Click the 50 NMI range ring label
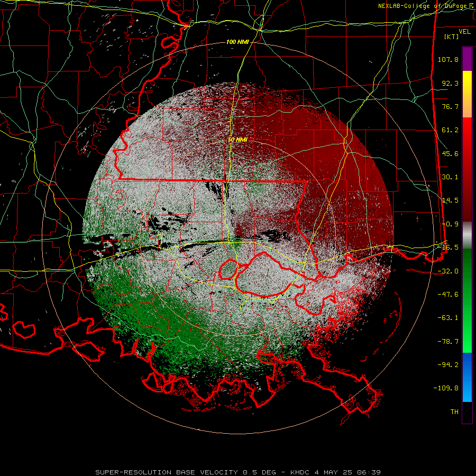Viewport: 476px width, 476px height. (x=237, y=140)
